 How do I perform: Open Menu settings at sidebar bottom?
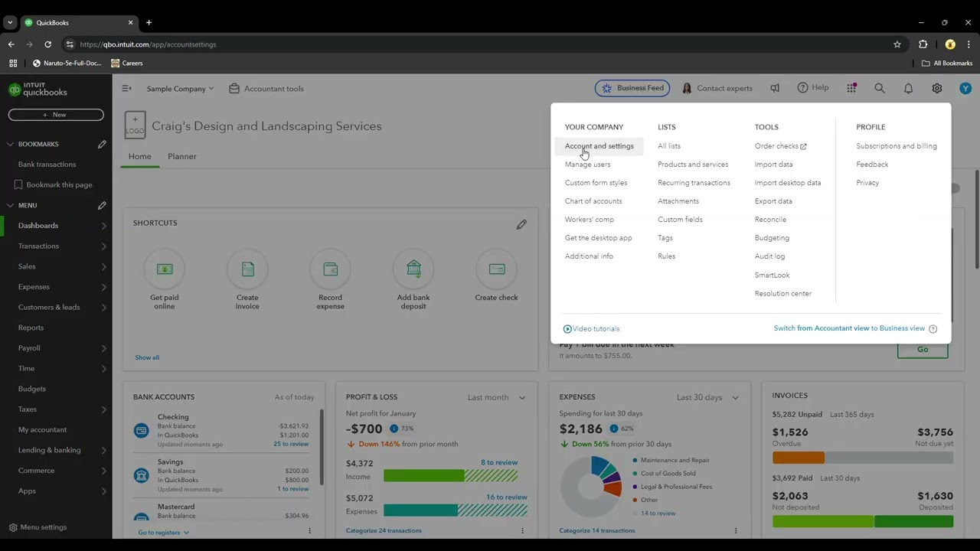pyautogui.click(x=38, y=527)
